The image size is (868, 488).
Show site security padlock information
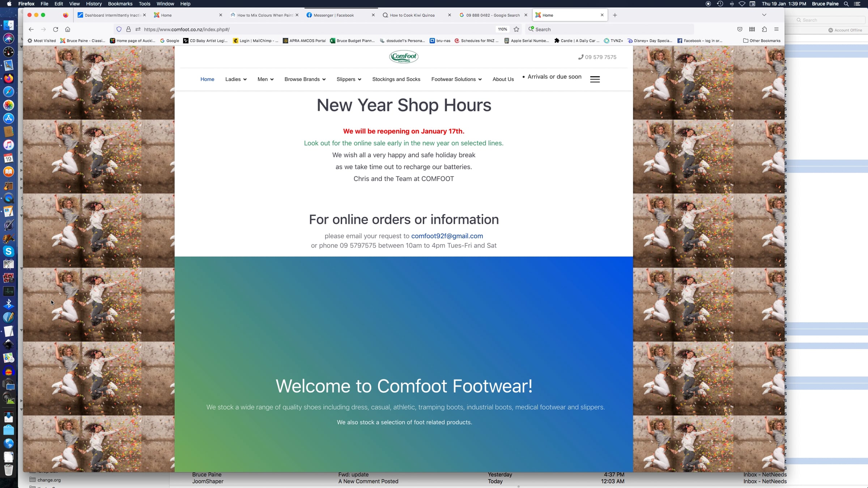[128, 29]
